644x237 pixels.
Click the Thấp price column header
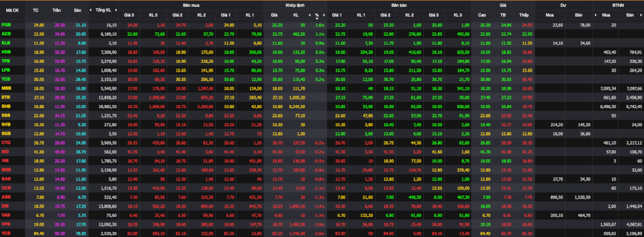tap(524, 15)
